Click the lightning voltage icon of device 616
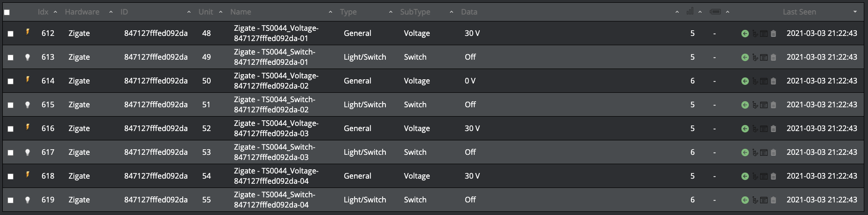The width and height of the screenshot is (868, 215). (x=28, y=127)
